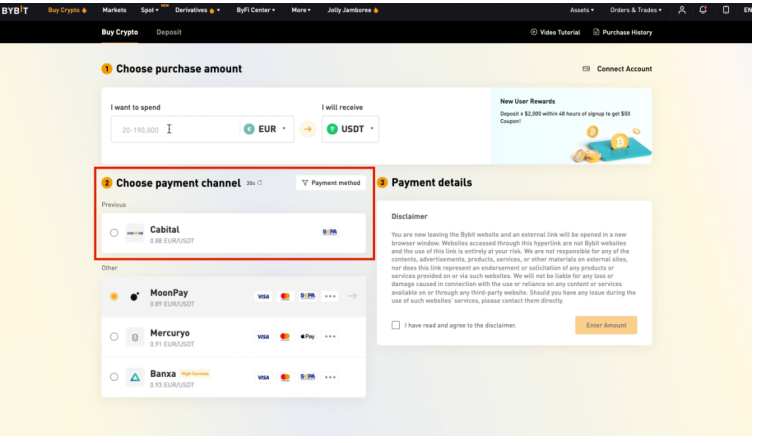This screenshot has height=443, width=759.
Task: Click the SEPA icon in the Banxa row
Action: click(x=307, y=377)
